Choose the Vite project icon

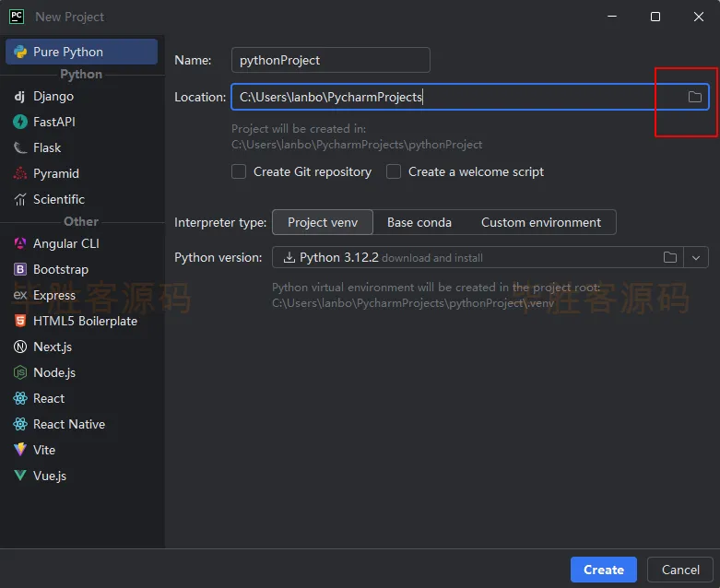point(19,450)
